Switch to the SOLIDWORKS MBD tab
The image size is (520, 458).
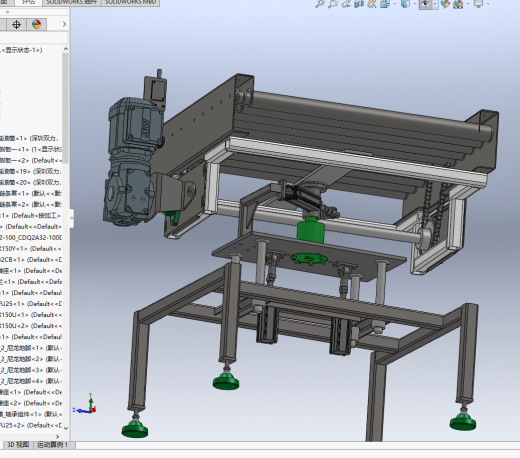point(130,2)
